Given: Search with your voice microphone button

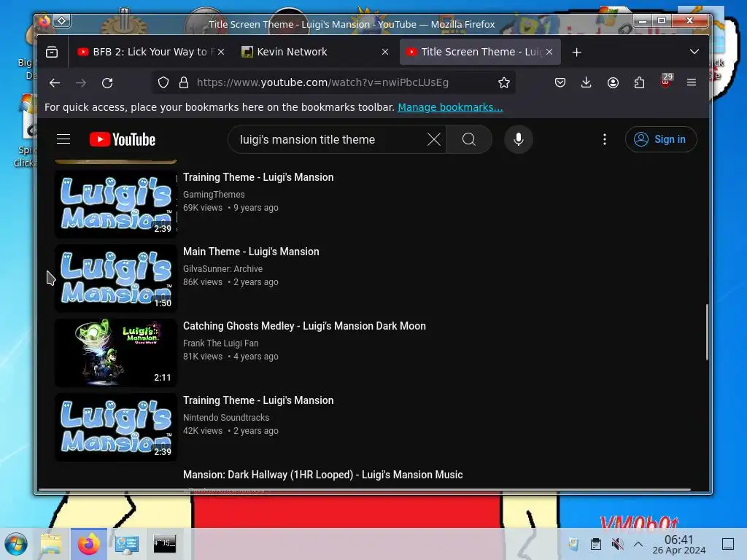Looking at the screenshot, I should [519, 139].
